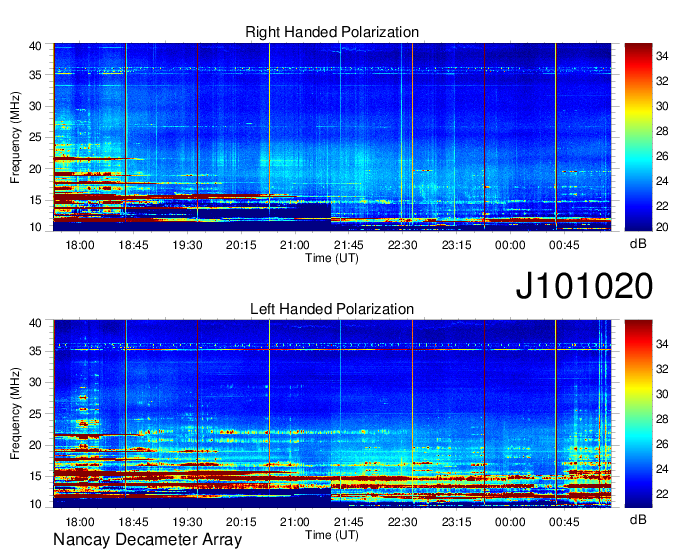Click the top plot's Time (UT) label
Viewport: 680px width, 552px height.
point(332,258)
